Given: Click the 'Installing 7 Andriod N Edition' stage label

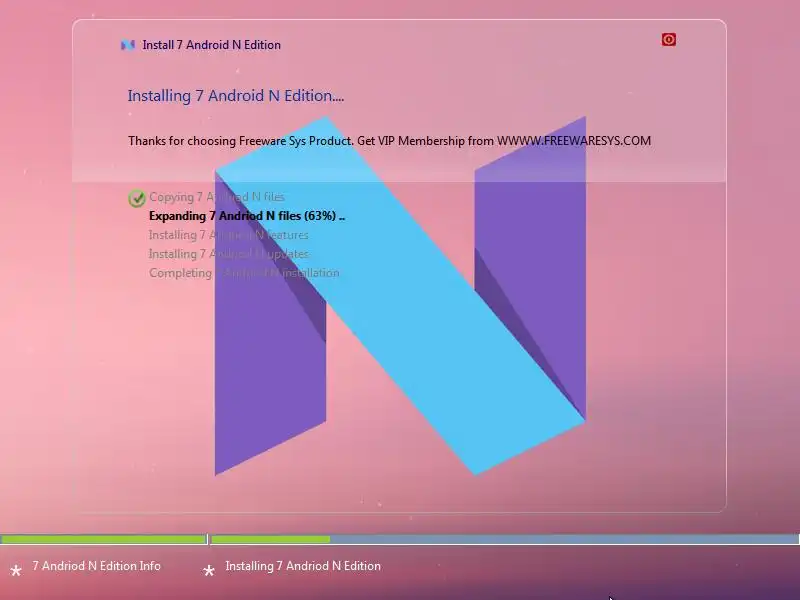Looking at the screenshot, I should pos(303,566).
